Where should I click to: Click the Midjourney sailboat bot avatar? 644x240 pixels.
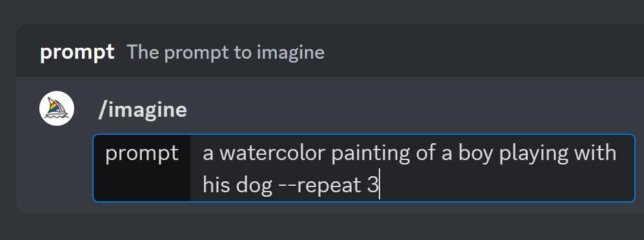(57, 108)
